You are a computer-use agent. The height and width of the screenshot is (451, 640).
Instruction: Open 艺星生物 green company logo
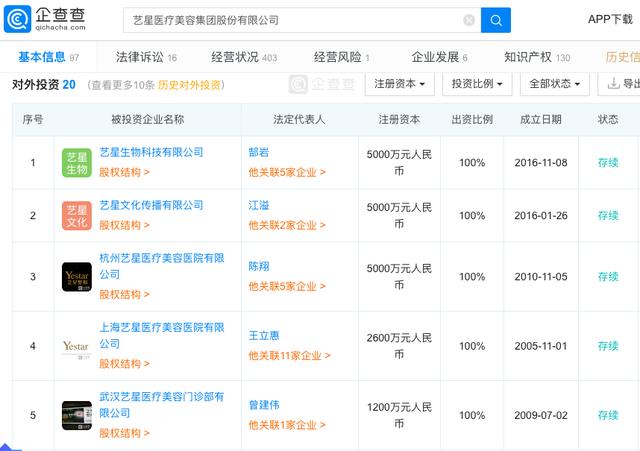(77, 163)
